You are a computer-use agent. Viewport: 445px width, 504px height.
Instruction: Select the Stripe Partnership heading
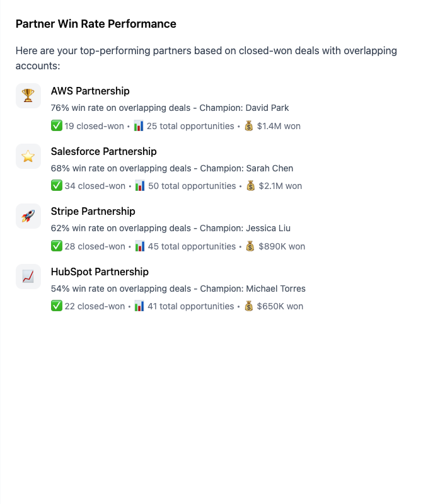tap(93, 212)
